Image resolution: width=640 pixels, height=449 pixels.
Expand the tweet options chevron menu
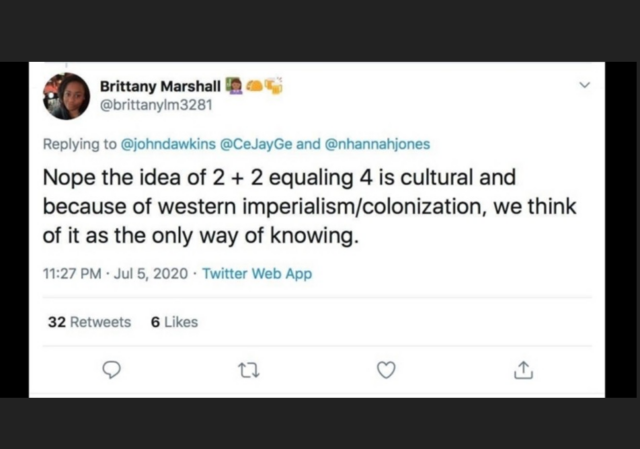[x=585, y=85]
